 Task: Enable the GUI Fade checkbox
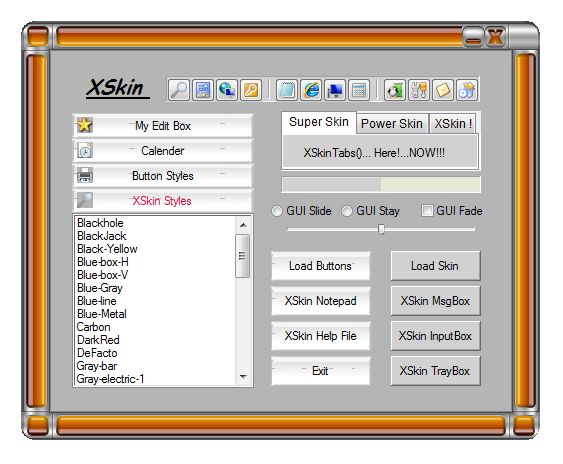(427, 210)
